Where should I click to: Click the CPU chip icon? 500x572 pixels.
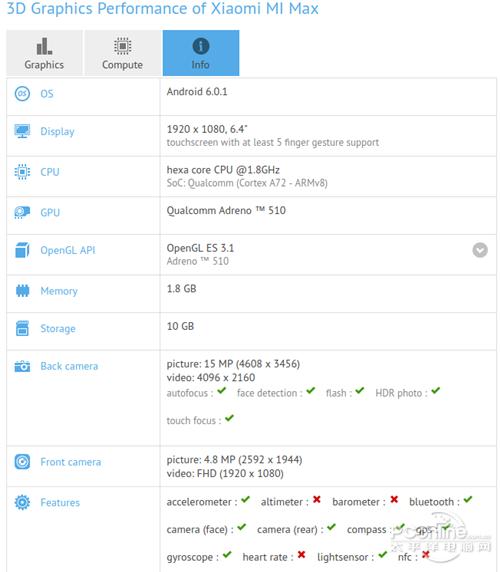(x=22, y=172)
